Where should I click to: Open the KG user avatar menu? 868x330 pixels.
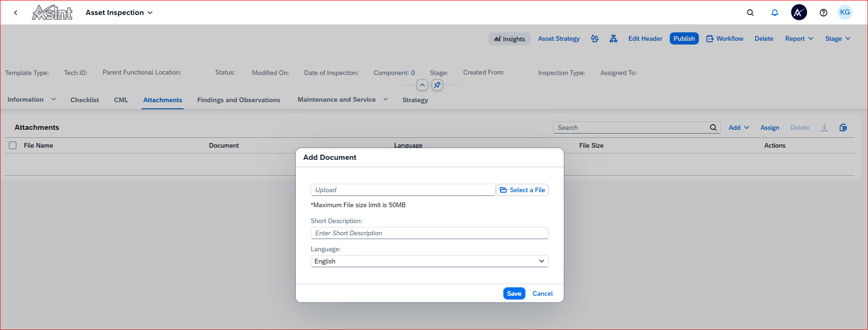point(845,12)
